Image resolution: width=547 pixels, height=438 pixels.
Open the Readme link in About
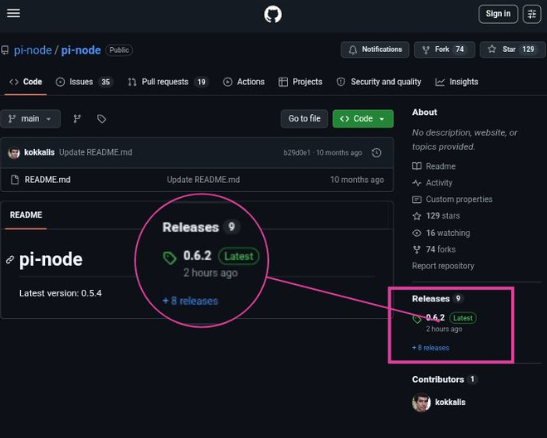[434, 166]
